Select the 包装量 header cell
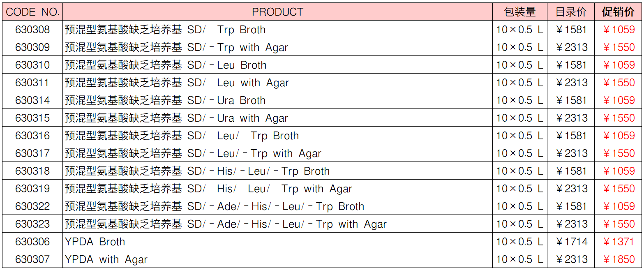Viewport: 644px width, 270px height. (x=520, y=12)
